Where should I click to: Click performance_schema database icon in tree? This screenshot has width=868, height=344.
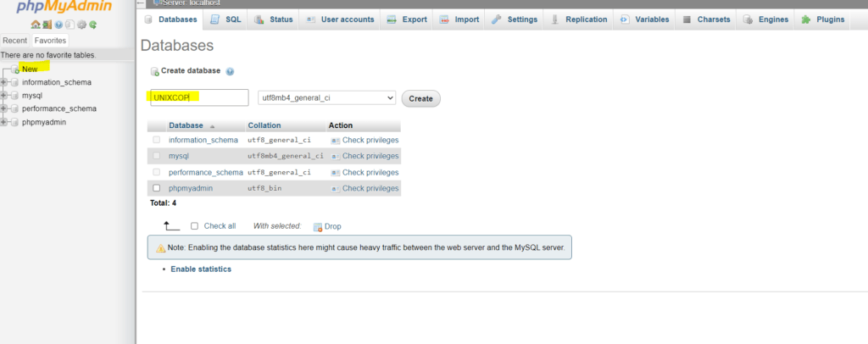coord(15,109)
